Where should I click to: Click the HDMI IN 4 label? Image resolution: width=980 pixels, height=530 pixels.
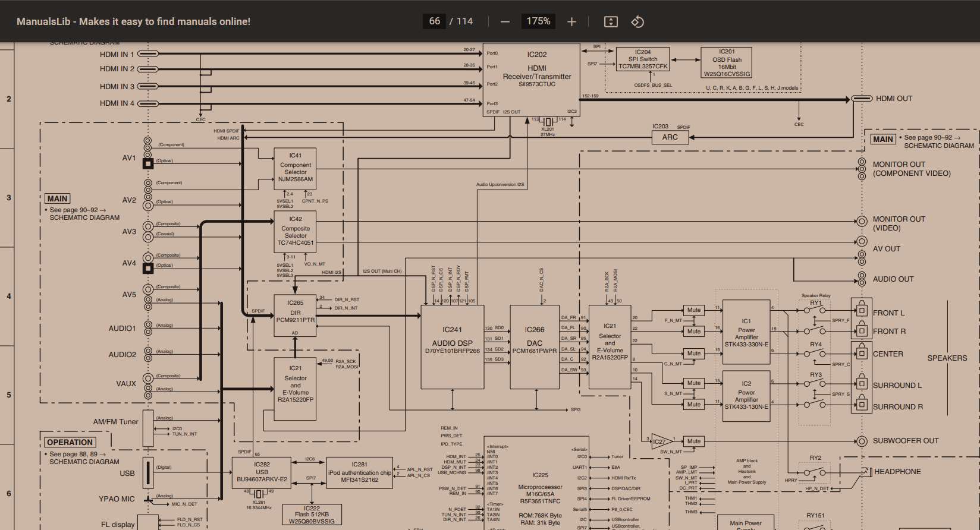click(117, 103)
